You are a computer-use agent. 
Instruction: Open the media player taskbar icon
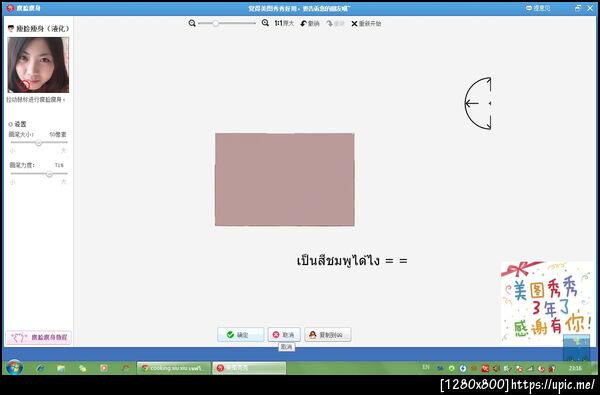coord(103,368)
